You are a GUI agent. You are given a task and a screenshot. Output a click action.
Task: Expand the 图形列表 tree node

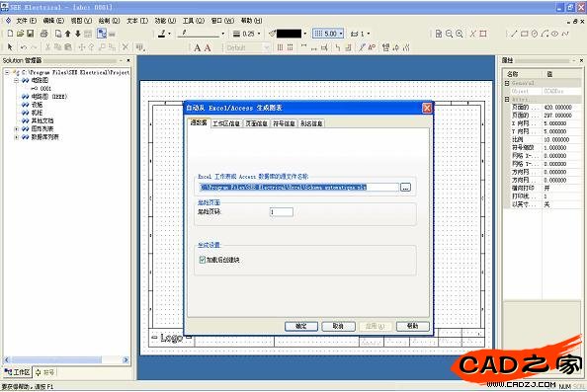point(16,128)
